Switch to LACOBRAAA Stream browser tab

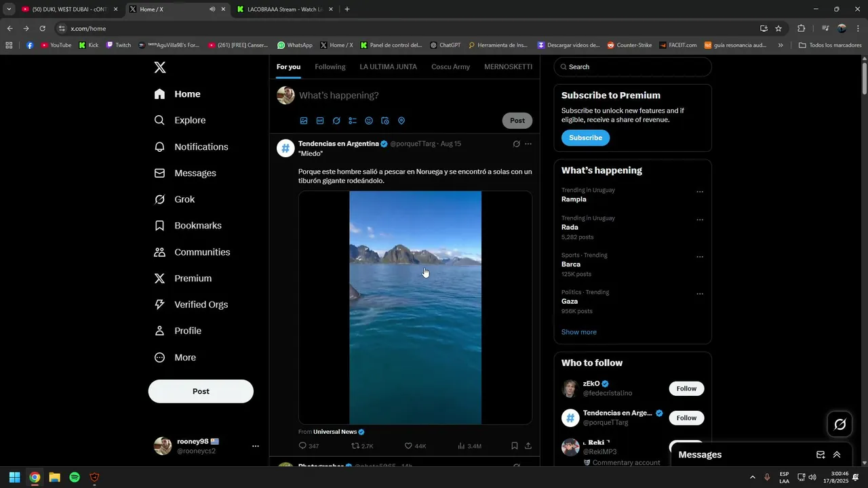pos(285,9)
